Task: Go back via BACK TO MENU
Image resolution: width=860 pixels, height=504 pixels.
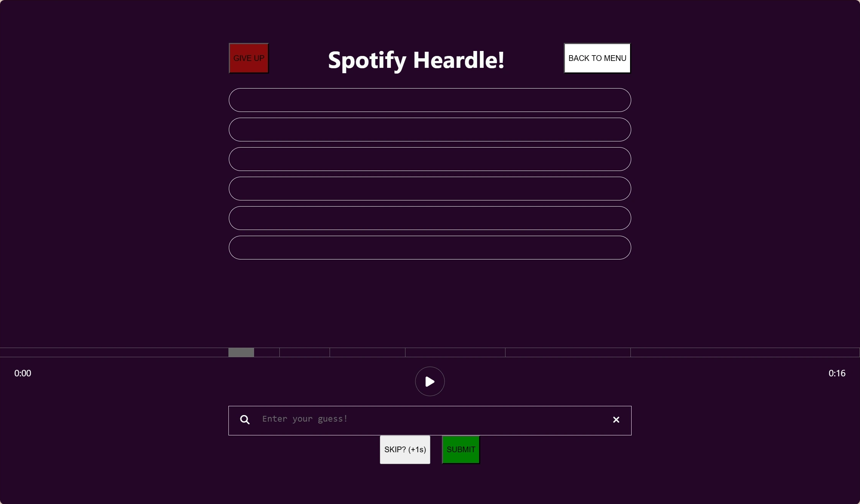Action: pyautogui.click(x=597, y=58)
